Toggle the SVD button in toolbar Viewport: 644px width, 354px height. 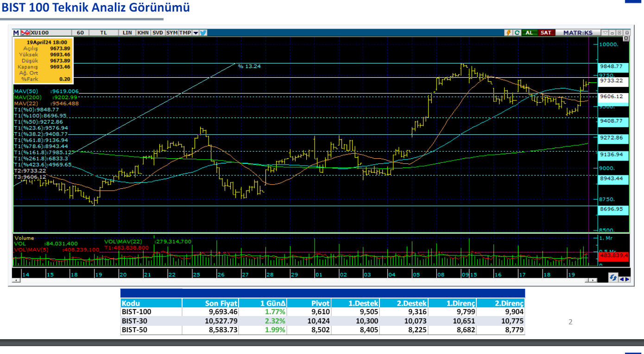tap(158, 33)
